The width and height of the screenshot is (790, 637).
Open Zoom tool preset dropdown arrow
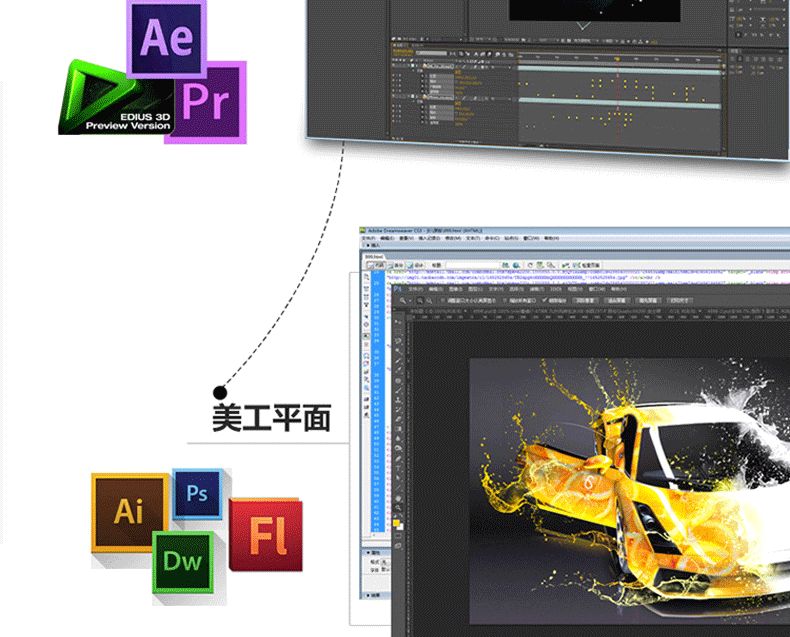point(410,301)
